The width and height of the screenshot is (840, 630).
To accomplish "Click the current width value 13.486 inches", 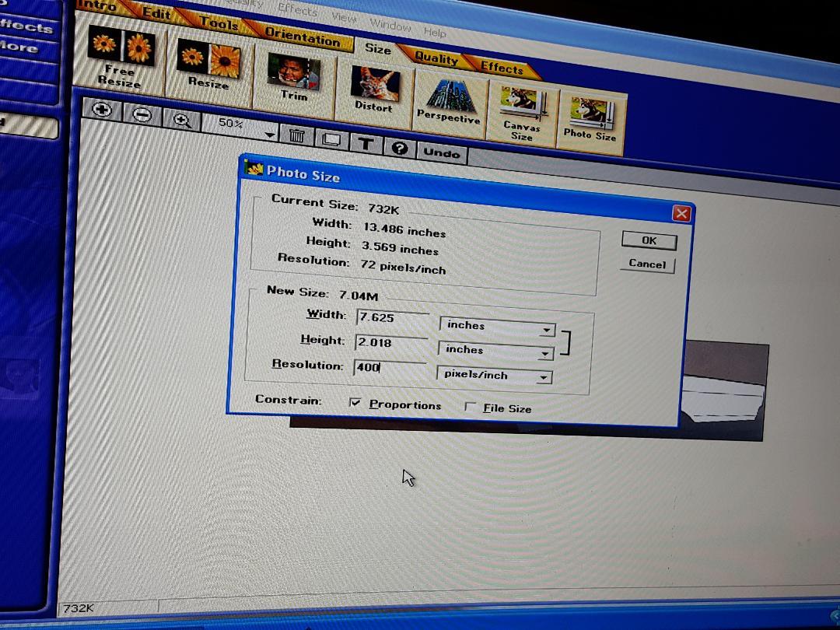I will coord(404,229).
